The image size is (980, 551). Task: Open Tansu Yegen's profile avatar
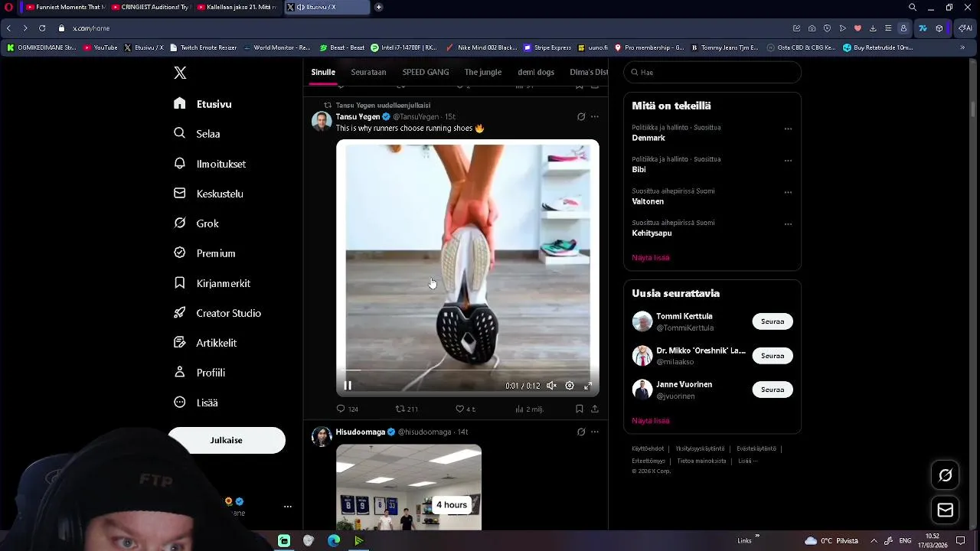click(x=322, y=121)
